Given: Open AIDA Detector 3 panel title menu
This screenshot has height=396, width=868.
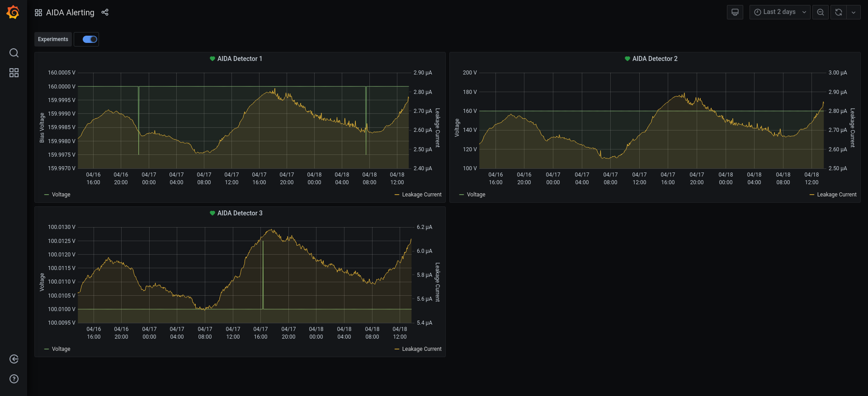Looking at the screenshot, I should coord(240,213).
